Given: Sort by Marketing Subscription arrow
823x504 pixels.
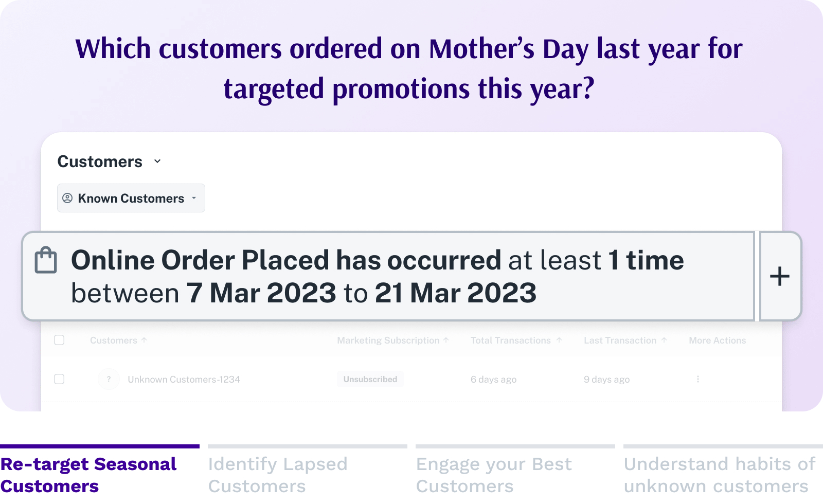Looking at the screenshot, I should click(x=446, y=340).
